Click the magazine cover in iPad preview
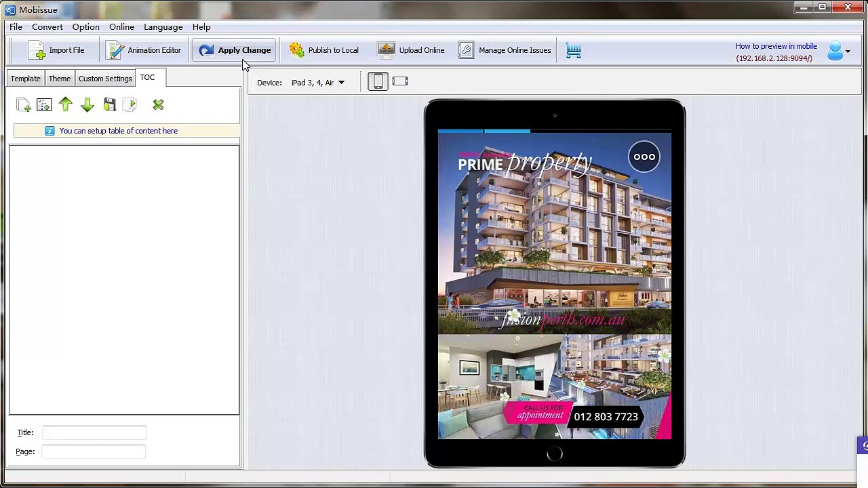This screenshot has height=488, width=868. (555, 285)
